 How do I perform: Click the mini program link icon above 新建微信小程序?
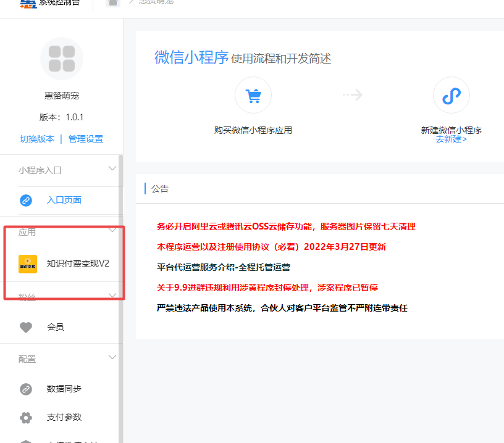[451, 95]
